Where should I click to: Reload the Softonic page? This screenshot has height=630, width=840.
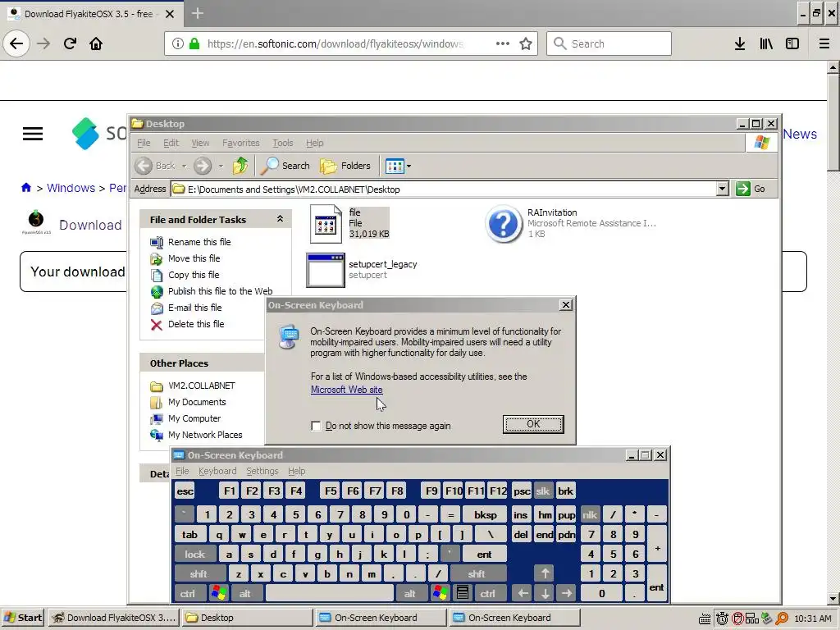tap(70, 43)
